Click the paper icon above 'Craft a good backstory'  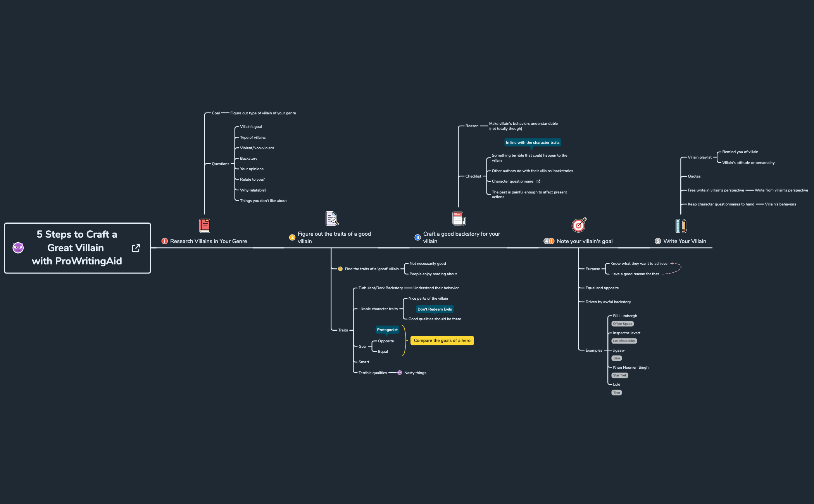tap(458, 218)
